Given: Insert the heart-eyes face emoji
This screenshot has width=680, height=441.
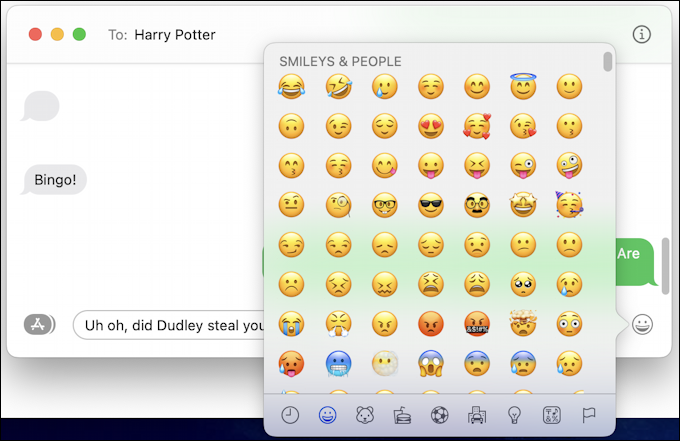Looking at the screenshot, I should [x=431, y=126].
